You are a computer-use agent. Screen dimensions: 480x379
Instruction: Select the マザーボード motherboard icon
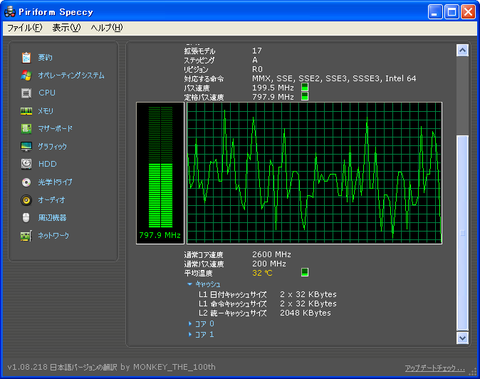(26, 128)
